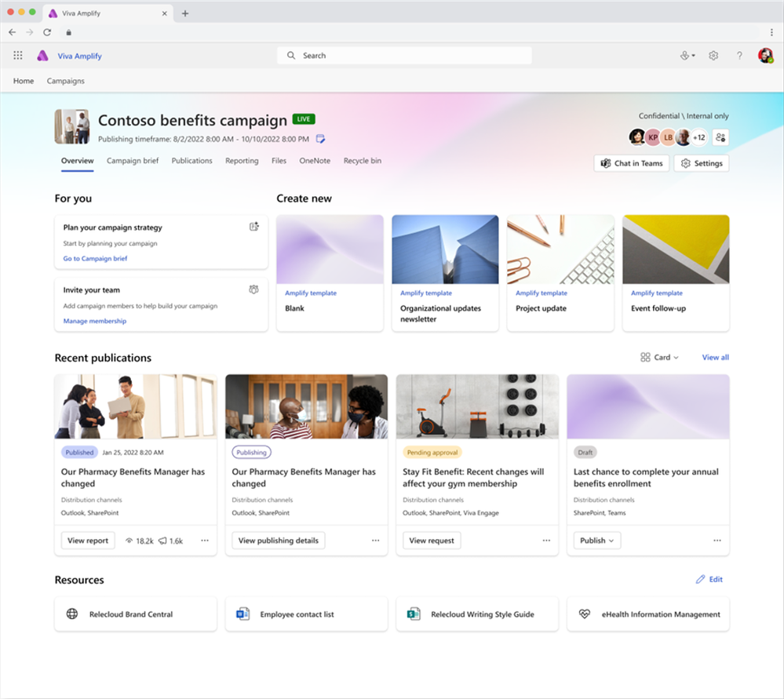
Task: Click heart icon for eHealth Information Management
Action: (x=584, y=613)
